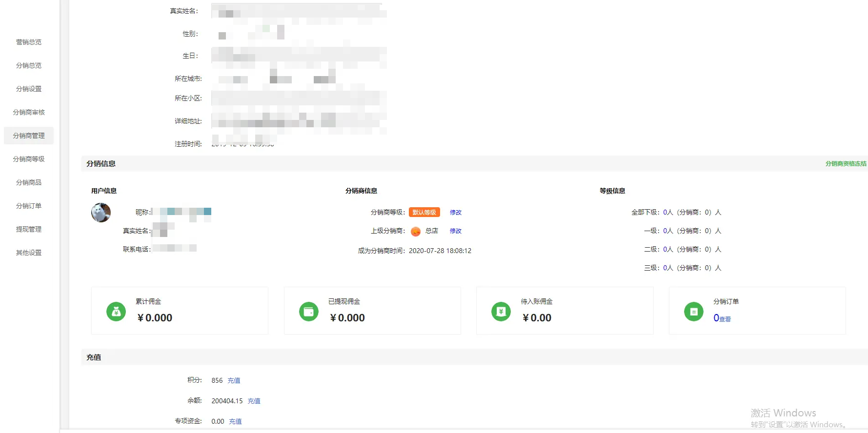The image size is (868, 433).
Task: Click 0人 count in 二级 row
Action: point(668,250)
